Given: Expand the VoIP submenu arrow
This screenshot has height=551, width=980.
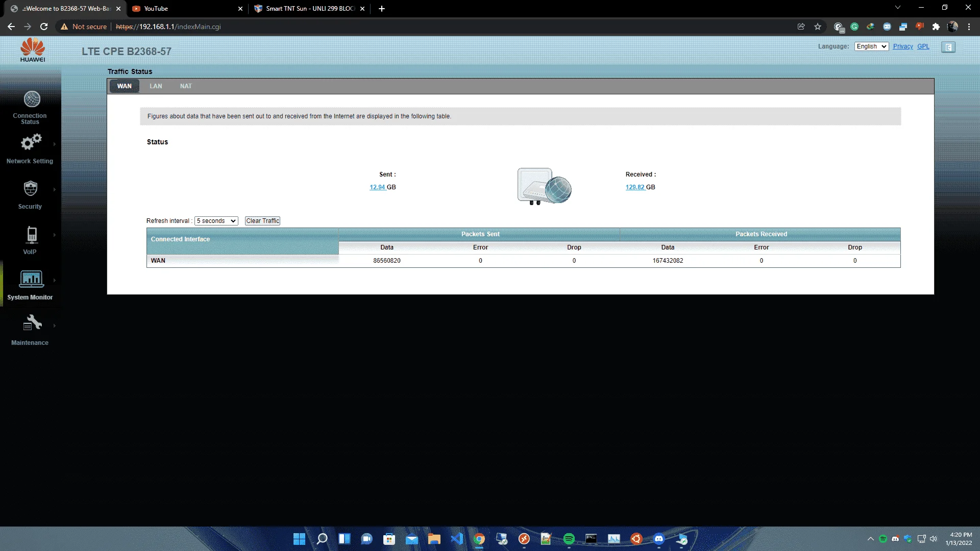Looking at the screenshot, I should (54, 235).
